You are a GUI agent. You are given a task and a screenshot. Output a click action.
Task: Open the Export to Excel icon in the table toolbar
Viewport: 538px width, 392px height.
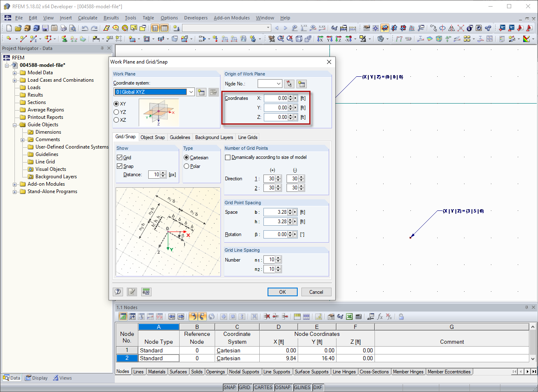[349, 316]
